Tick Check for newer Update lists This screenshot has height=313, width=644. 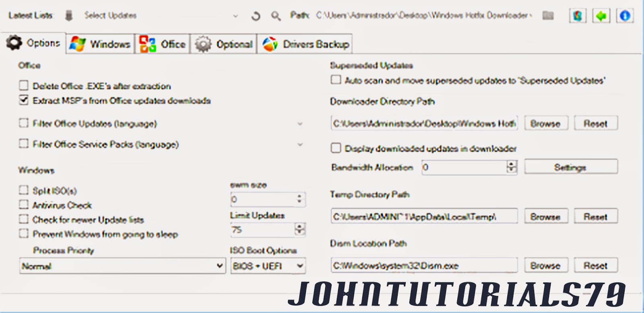pos(24,219)
